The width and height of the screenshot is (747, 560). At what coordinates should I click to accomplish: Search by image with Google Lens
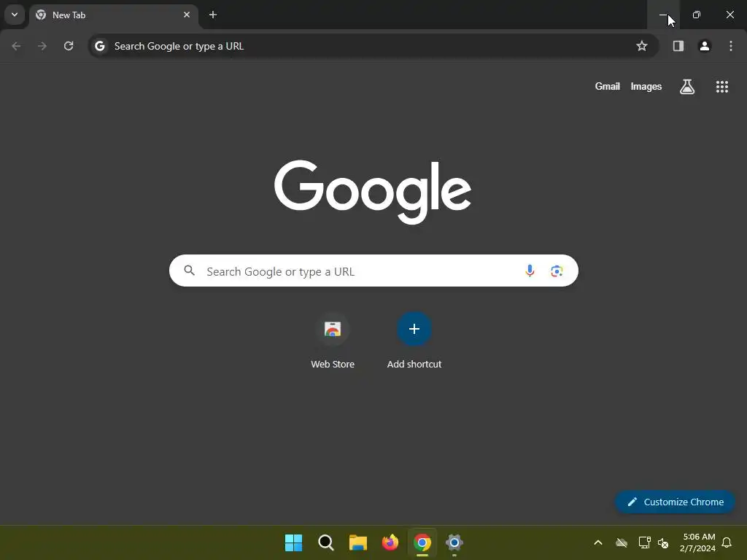(557, 271)
